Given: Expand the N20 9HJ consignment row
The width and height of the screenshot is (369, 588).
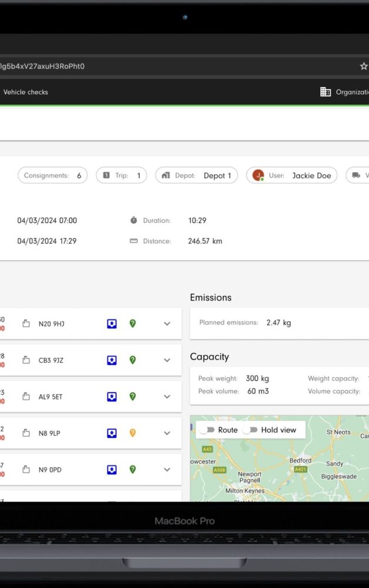Looking at the screenshot, I should pyautogui.click(x=167, y=323).
